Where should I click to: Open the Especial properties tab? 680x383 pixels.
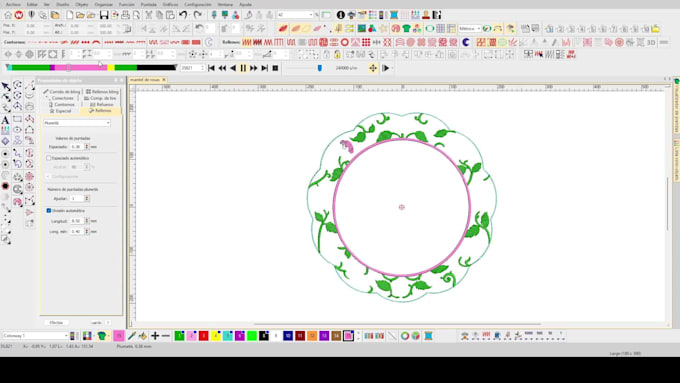click(x=61, y=111)
